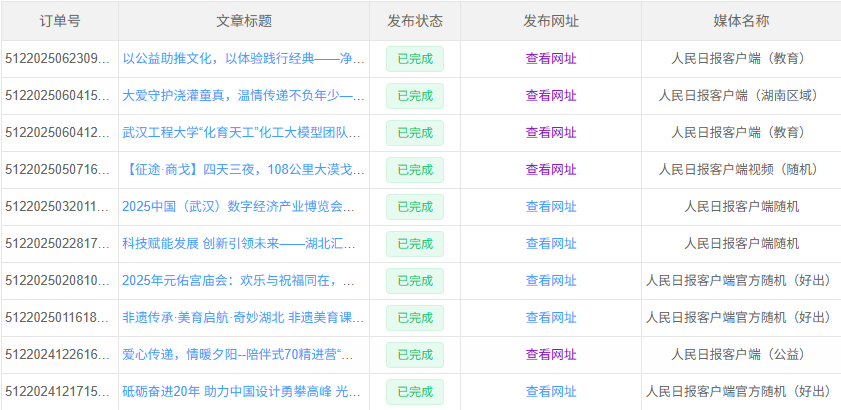The height and width of the screenshot is (410, 841).
Task: Click 查看网址 in the 砥砺奋进20年 row
Action: (551, 392)
